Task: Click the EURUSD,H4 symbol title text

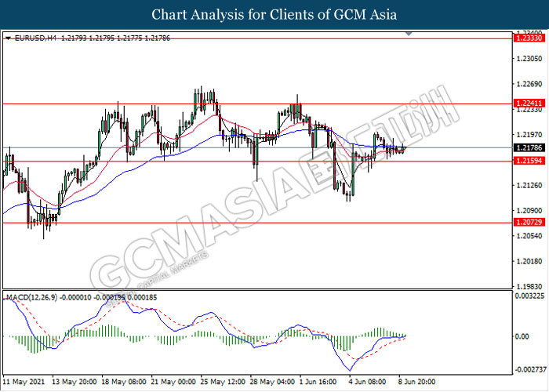Action: tap(33, 38)
